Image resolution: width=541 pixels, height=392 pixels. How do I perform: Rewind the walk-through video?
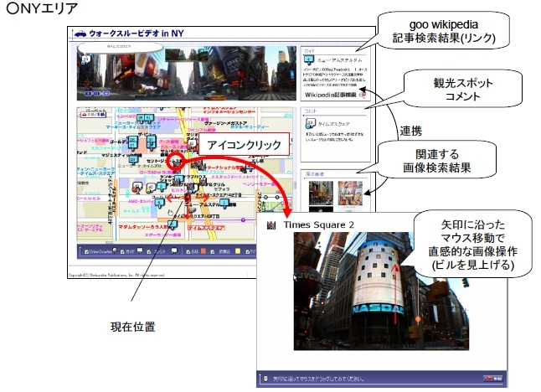click(88, 94)
